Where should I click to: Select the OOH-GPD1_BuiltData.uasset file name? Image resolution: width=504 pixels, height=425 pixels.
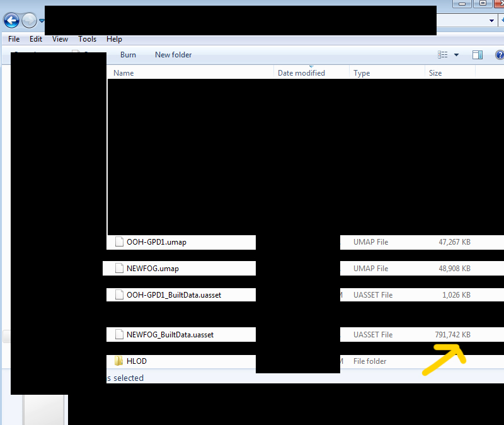(174, 294)
